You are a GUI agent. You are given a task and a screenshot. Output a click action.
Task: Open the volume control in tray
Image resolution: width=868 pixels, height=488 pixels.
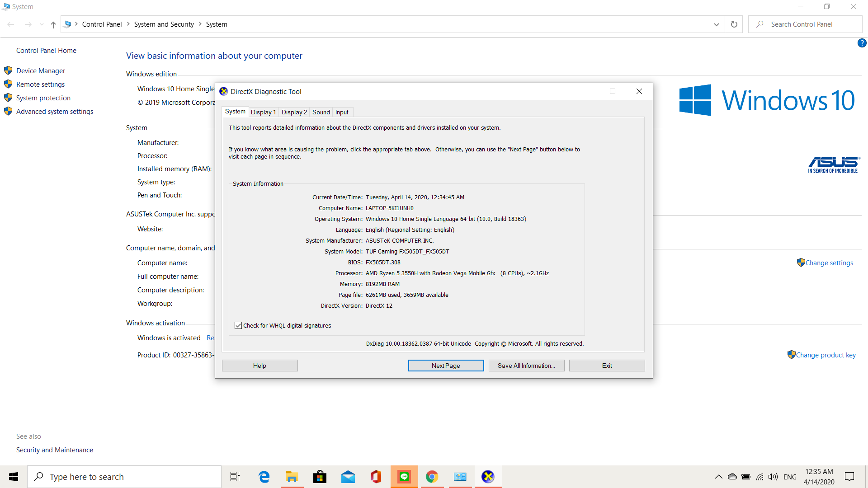click(x=773, y=477)
